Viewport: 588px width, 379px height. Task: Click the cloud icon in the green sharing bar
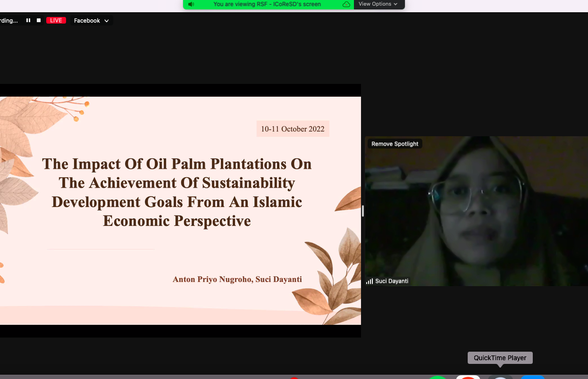(346, 4)
